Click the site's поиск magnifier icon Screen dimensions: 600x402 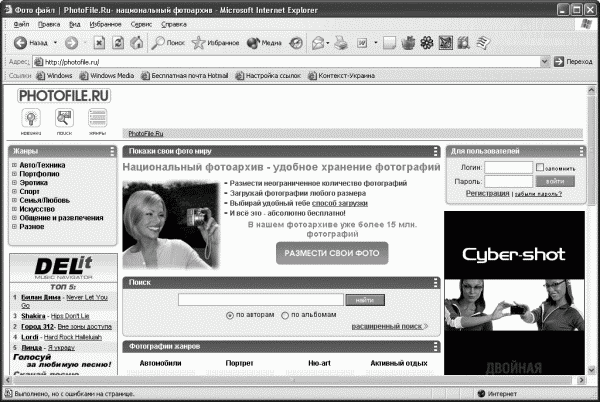(64, 118)
